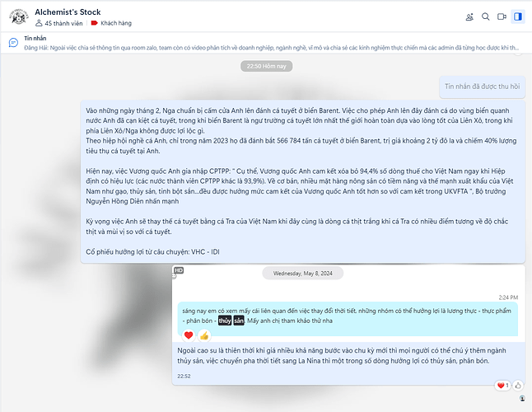Open the add members icon
The height and width of the screenshot is (412, 532).
click(x=469, y=16)
